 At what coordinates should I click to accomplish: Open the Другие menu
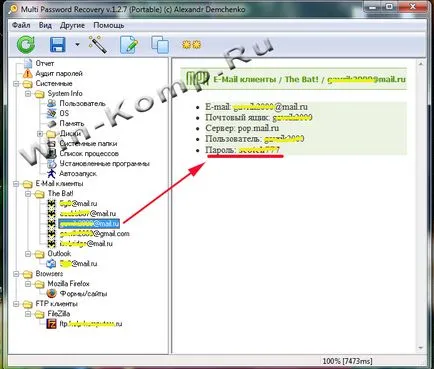click(x=72, y=25)
